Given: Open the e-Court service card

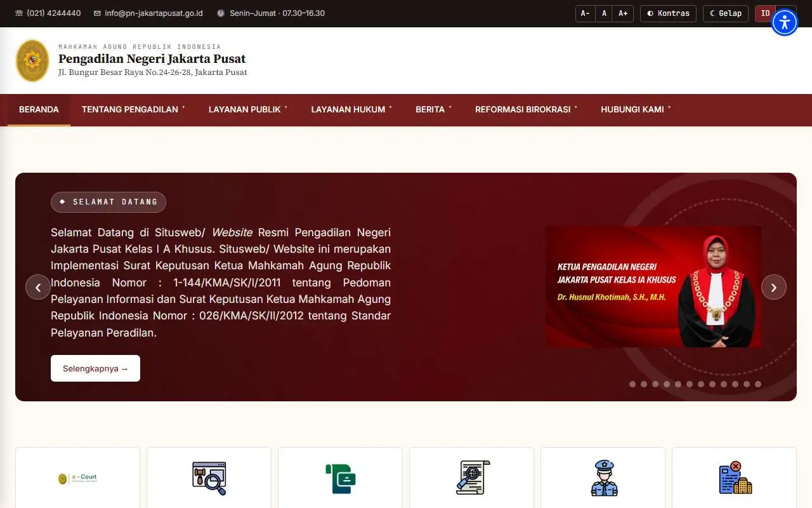Looking at the screenshot, I should [x=77, y=478].
